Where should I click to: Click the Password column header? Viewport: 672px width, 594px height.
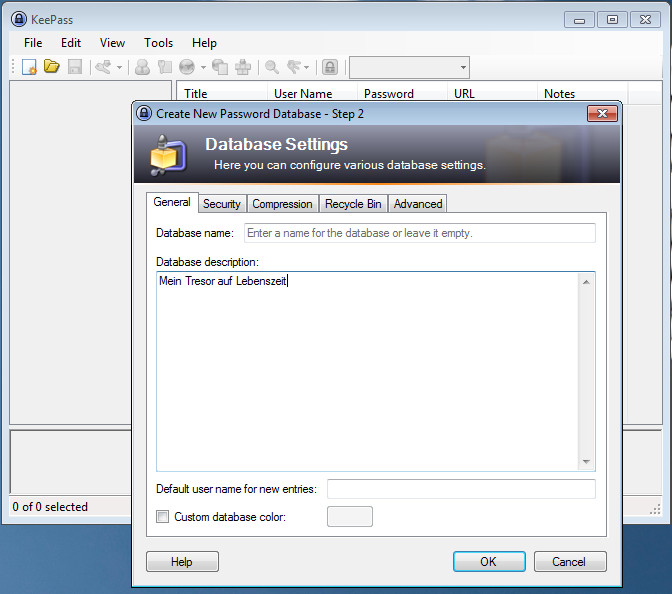click(402, 93)
